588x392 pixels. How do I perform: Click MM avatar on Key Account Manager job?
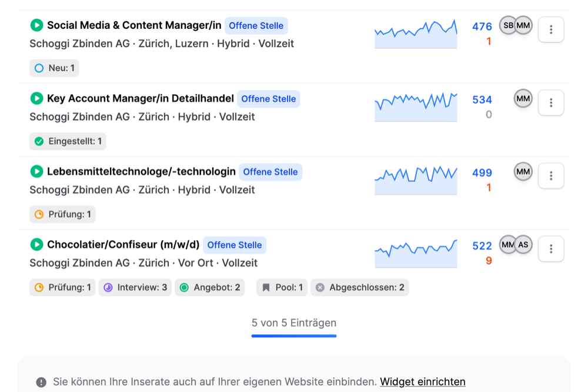(x=523, y=98)
